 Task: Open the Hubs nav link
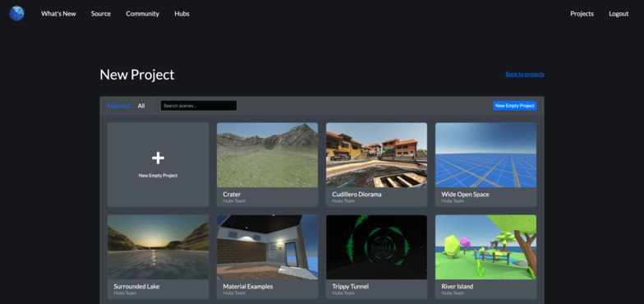click(182, 13)
